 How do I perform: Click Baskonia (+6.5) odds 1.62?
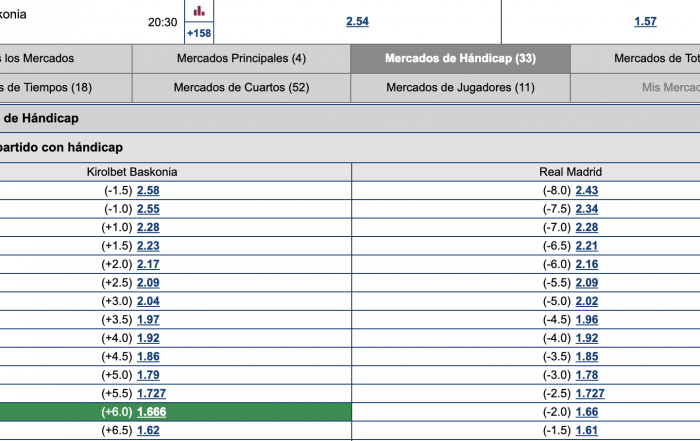148,431
